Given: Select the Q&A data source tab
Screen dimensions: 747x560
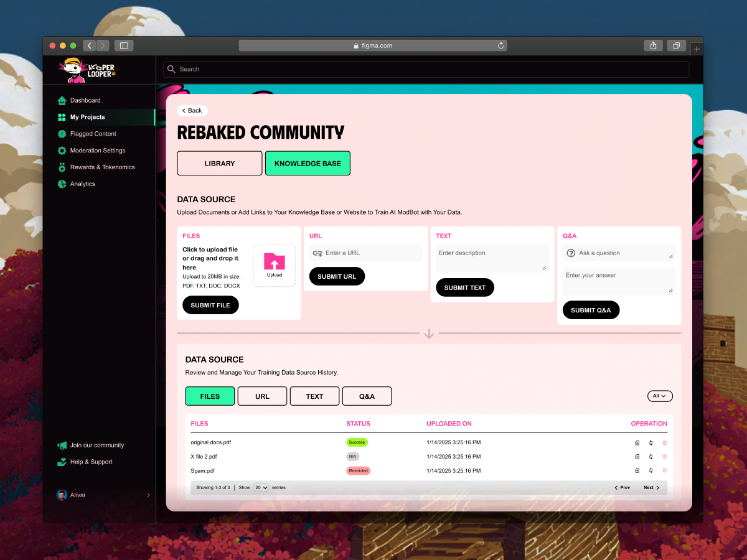Looking at the screenshot, I should click(x=367, y=396).
